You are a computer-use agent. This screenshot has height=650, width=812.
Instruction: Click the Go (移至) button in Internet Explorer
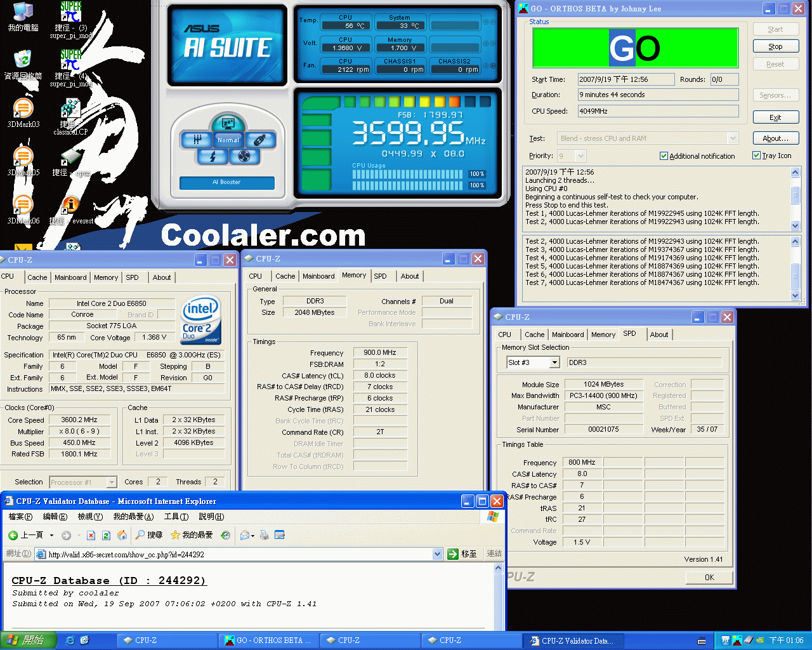[462, 554]
